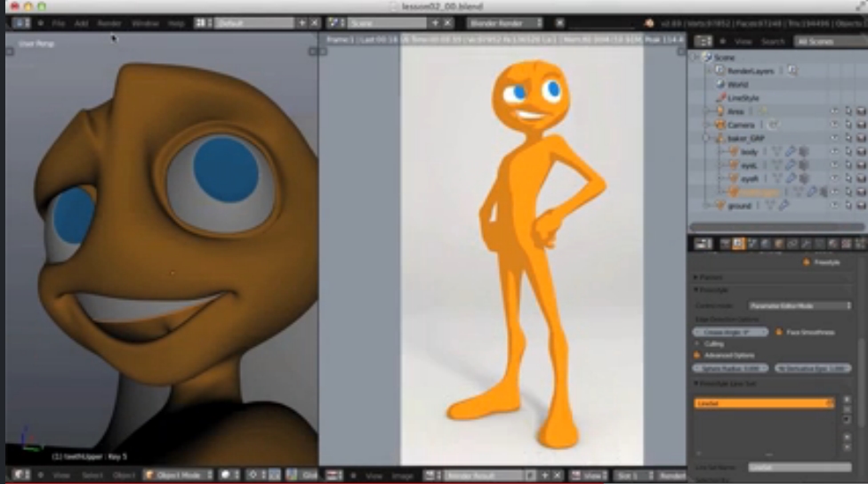Screen dimensions: 868x484
Task: Click the outliner horizontal scrollbar
Action: tap(776, 227)
